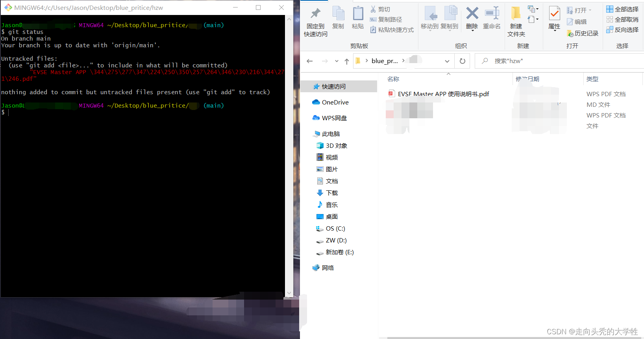Image resolution: width=644 pixels, height=339 pixels.
Task: Click the terminal scrollbar up arrow
Action: pyautogui.click(x=289, y=19)
